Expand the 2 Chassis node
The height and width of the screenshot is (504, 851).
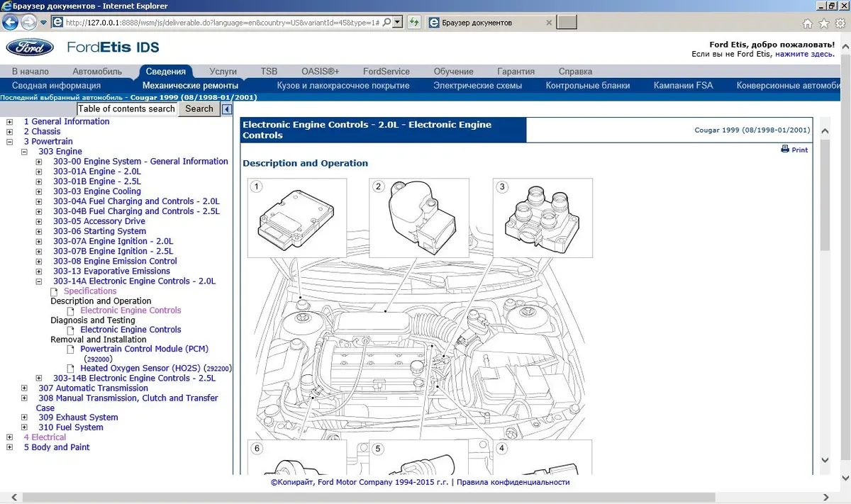coord(9,132)
